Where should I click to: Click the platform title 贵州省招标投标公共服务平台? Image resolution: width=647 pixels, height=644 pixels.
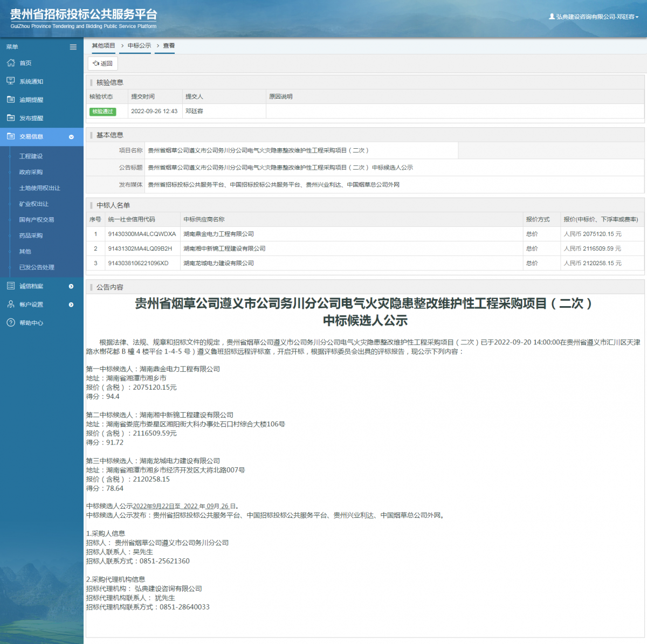84,14
